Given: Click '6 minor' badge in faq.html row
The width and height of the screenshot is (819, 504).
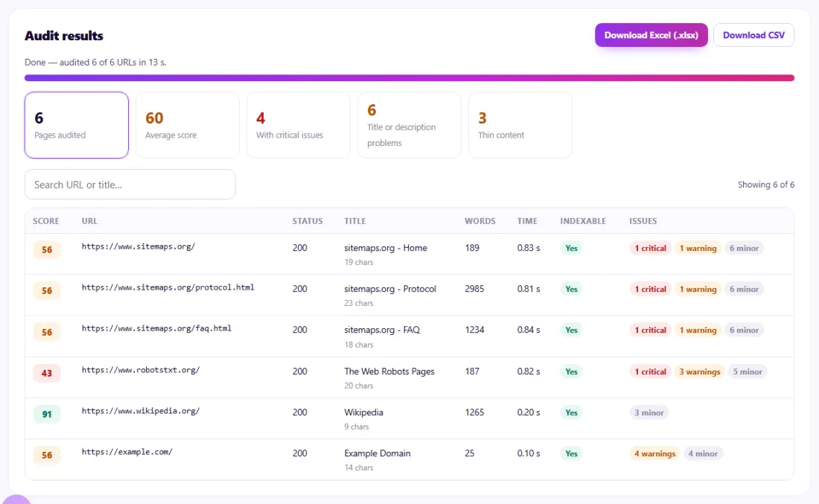Looking at the screenshot, I should coord(744,330).
